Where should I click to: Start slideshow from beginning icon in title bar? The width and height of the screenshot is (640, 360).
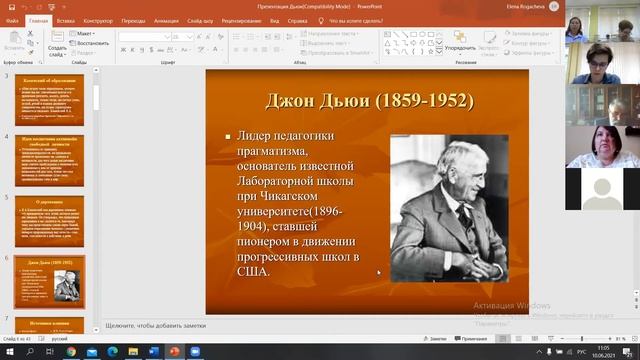51,7
